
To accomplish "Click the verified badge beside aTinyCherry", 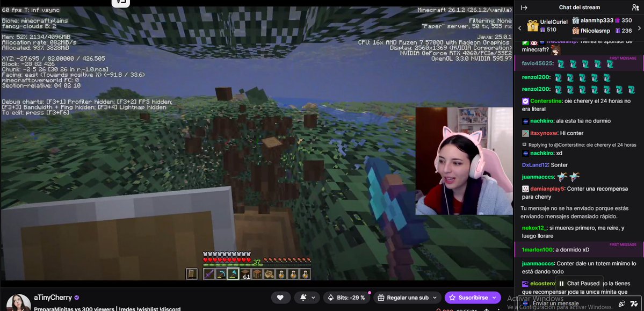I will 76,298.
